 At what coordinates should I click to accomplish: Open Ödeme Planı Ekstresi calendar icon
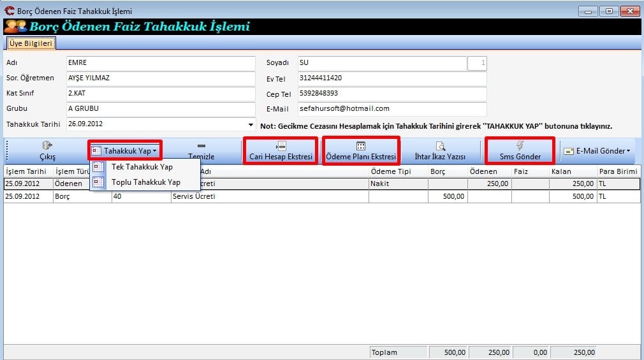point(361,146)
